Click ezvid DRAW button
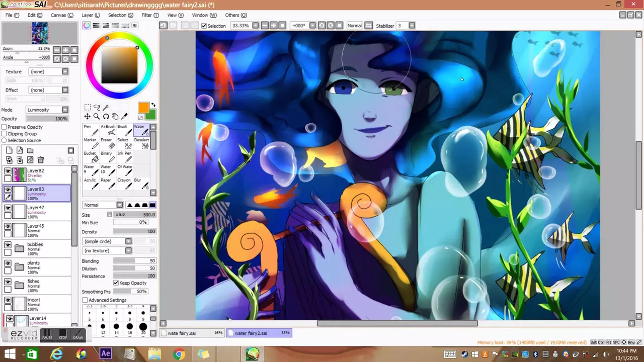This screenshot has width=644, height=362. (78, 334)
